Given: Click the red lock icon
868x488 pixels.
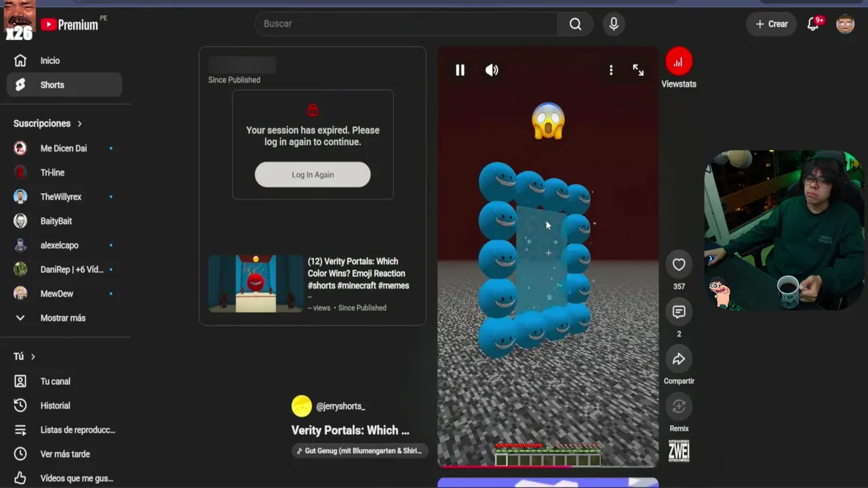Looking at the screenshot, I should click(313, 110).
